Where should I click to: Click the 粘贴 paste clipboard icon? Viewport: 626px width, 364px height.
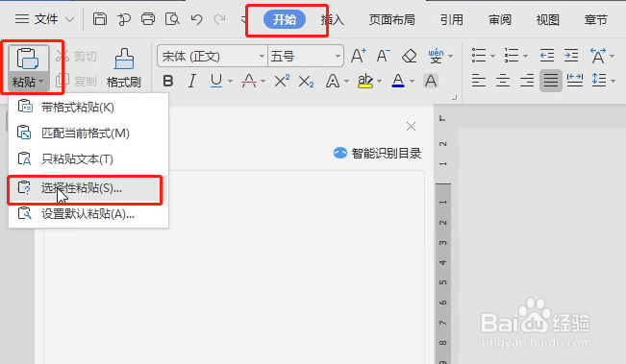[x=27, y=59]
